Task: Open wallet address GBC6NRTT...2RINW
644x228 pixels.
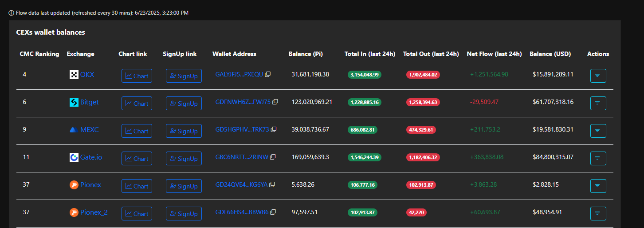Action: pyautogui.click(x=242, y=157)
